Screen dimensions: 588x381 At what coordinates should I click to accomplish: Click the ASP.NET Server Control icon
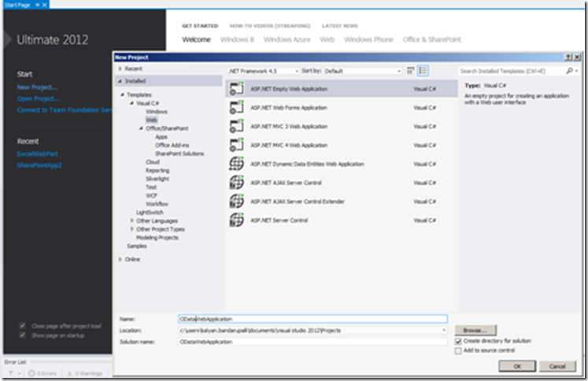(237, 220)
